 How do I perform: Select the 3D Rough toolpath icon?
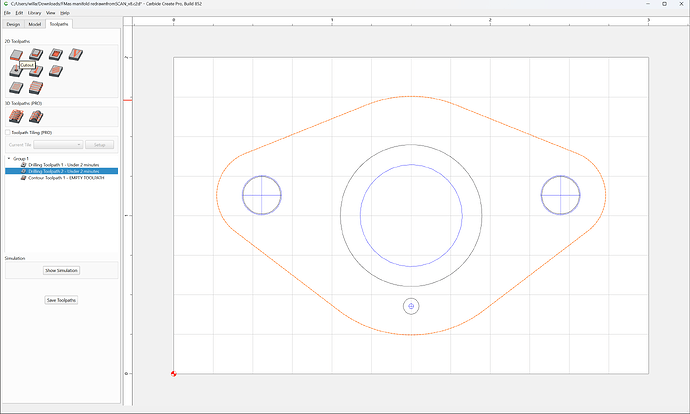16,117
